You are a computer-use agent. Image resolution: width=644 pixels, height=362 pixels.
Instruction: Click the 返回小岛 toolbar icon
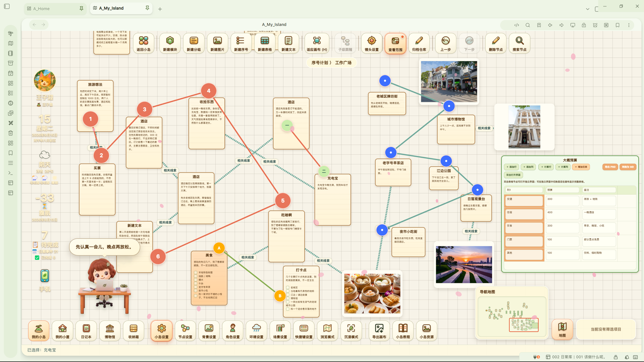click(143, 43)
